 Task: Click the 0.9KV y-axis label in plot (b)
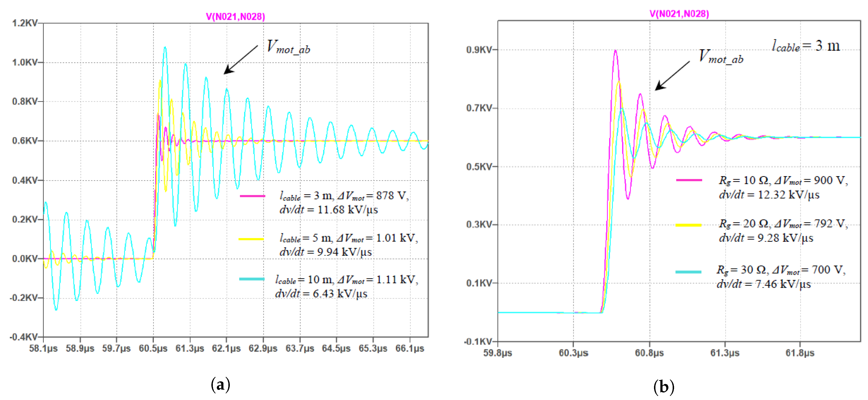pyautogui.click(x=479, y=50)
